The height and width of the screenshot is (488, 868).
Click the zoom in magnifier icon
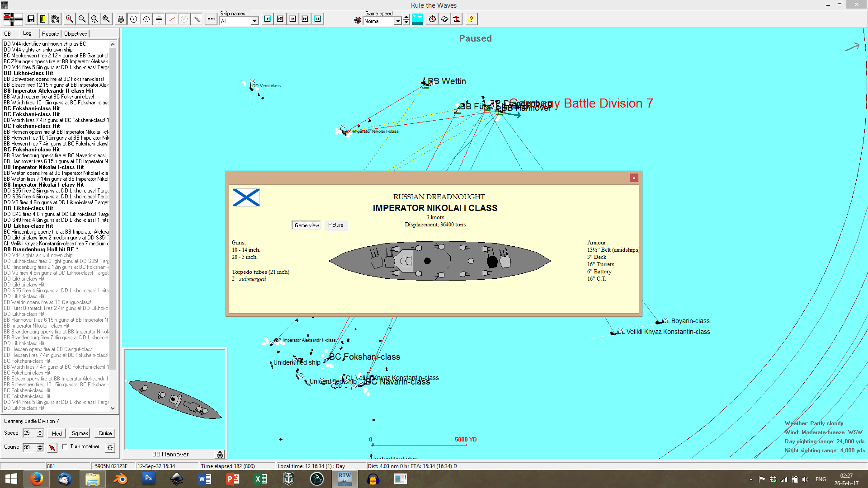click(x=69, y=19)
